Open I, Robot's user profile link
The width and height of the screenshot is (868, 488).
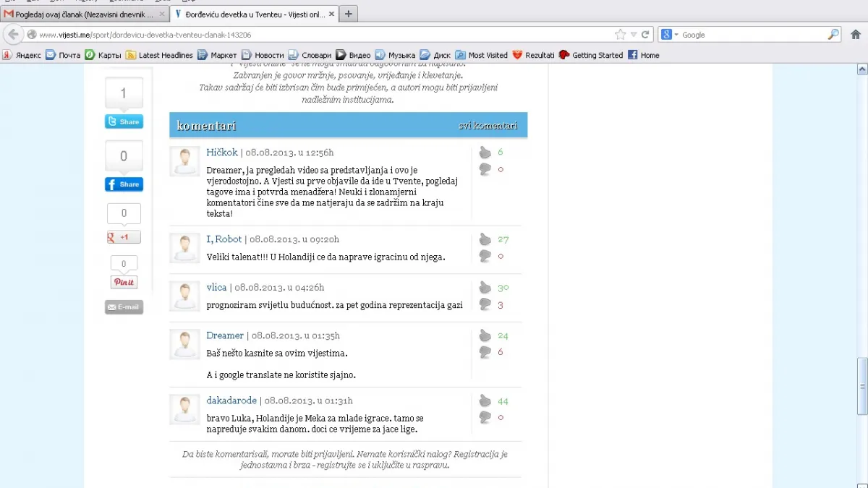pyautogui.click(x=224, y=239)
